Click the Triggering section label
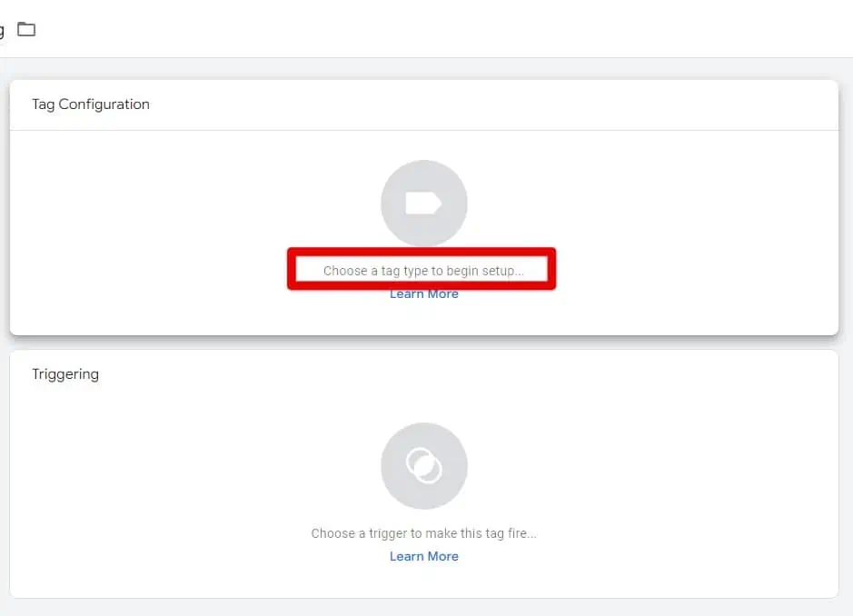 click(64, 373)
